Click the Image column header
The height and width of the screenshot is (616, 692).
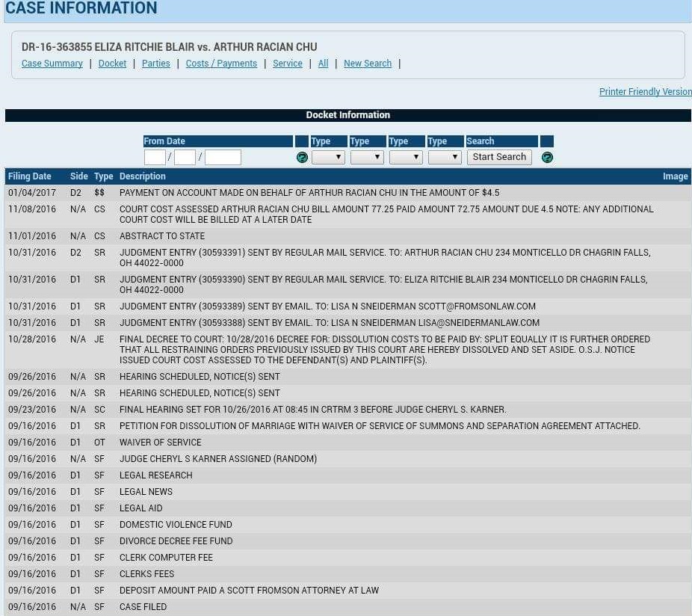676,176
